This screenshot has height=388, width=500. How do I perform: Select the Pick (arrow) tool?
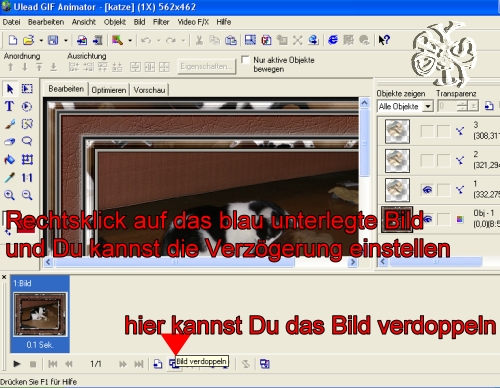[10, 89]
